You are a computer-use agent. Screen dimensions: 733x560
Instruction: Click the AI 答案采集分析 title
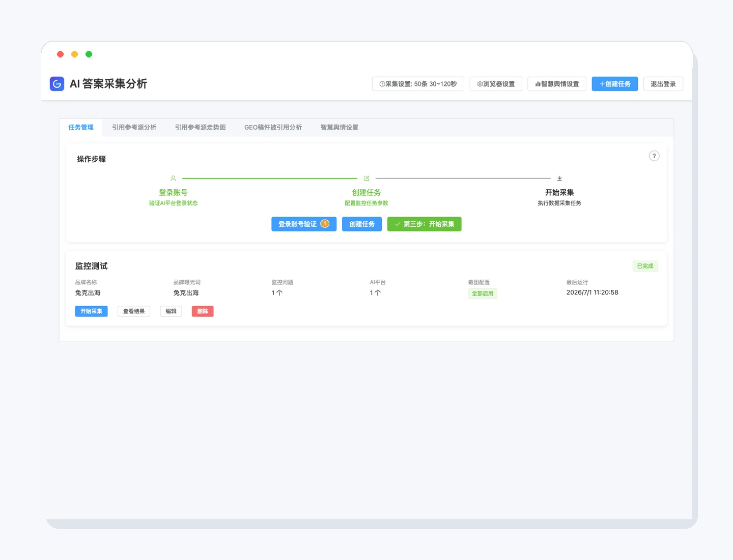pyautogui.click(x=108, y=84)
